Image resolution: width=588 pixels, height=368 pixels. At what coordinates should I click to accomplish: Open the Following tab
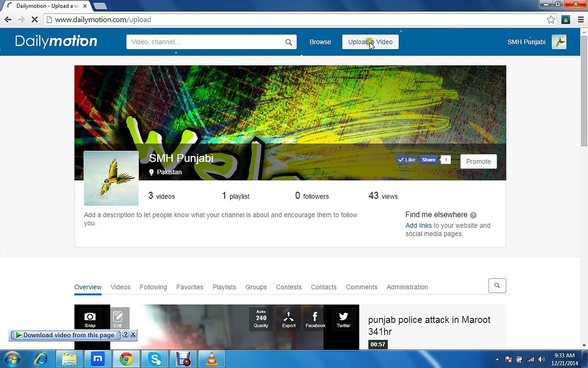pyautogui.click(x=153, y=287)
